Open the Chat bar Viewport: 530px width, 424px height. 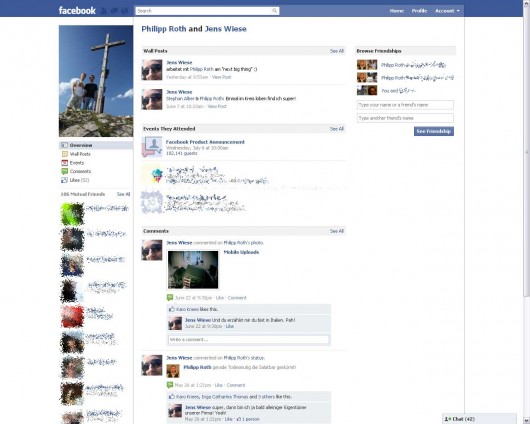pyautogui.click(x=479, y=419)
